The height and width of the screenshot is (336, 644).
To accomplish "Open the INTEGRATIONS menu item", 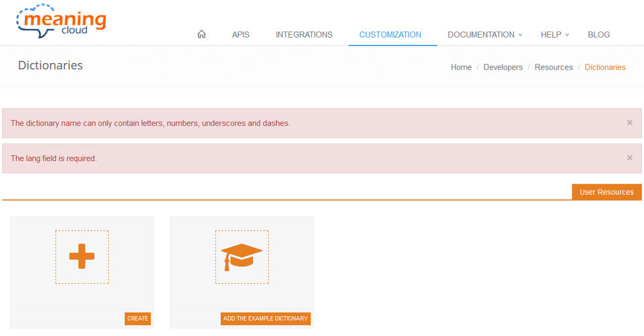I will coord(304,34).
